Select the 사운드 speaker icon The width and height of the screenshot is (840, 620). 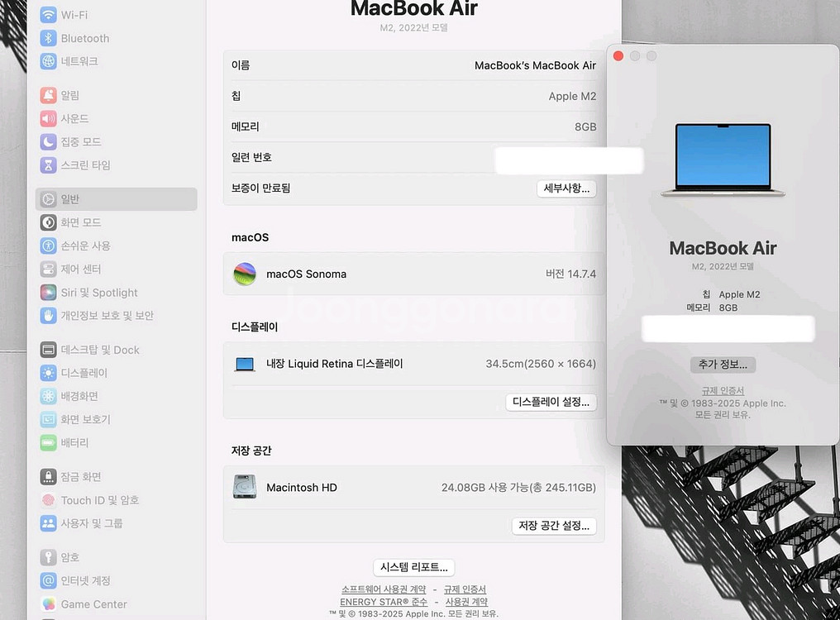click(48, 118)
